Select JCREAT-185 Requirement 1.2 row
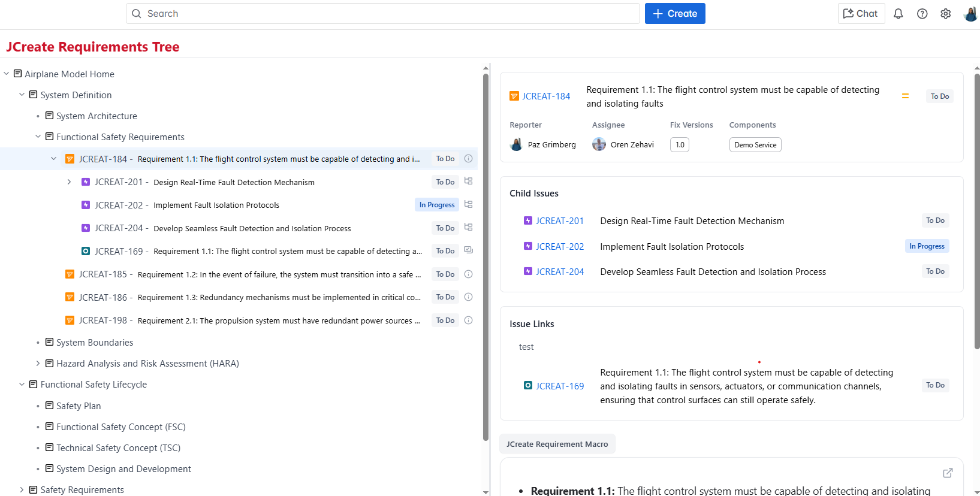Viewport: 980px width, 496px height. click(239, 274)
